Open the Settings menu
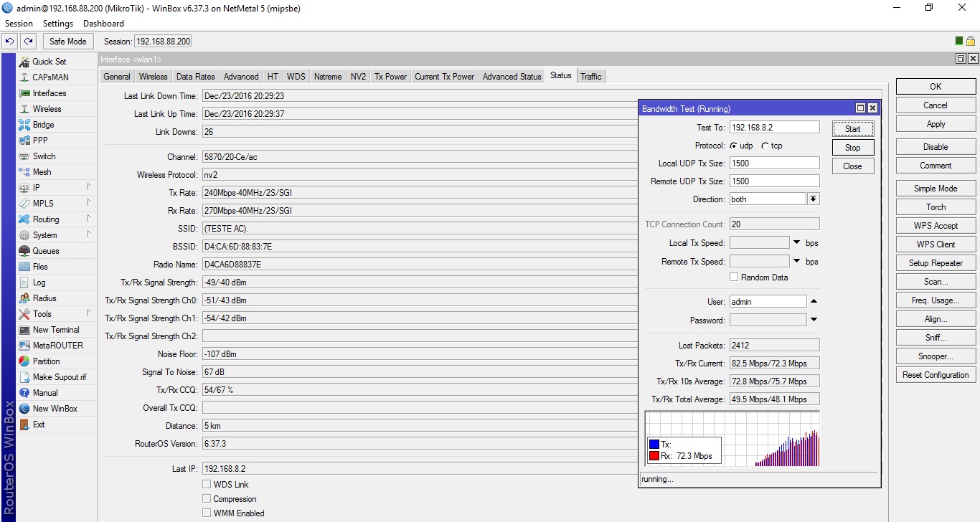 [58, 24]
